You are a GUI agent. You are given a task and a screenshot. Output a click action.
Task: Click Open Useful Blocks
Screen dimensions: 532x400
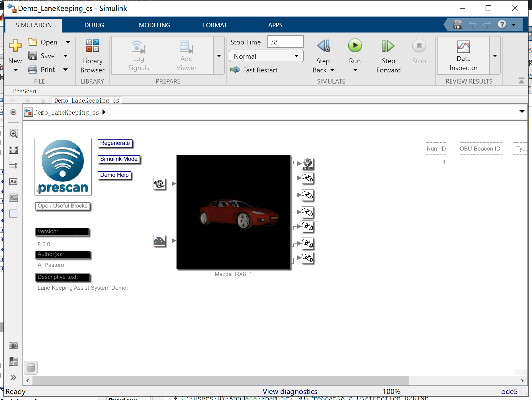(63, 206)
